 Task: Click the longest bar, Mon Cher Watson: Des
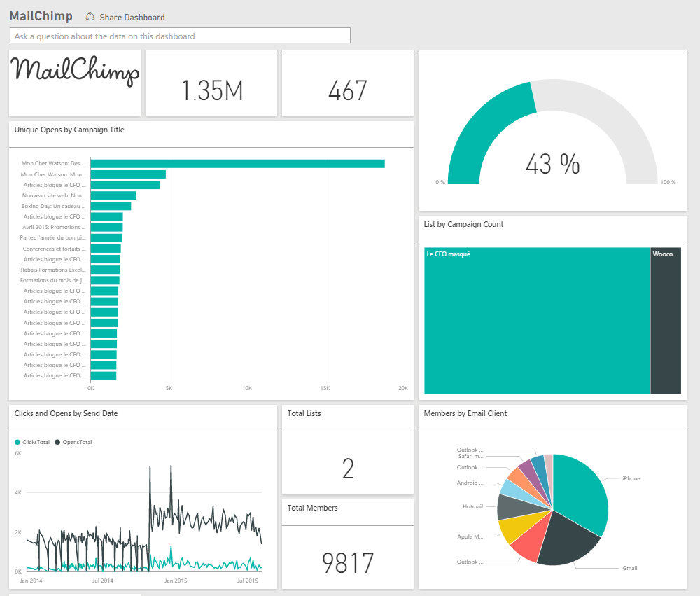pyautogui.click(x=237, y=164)
